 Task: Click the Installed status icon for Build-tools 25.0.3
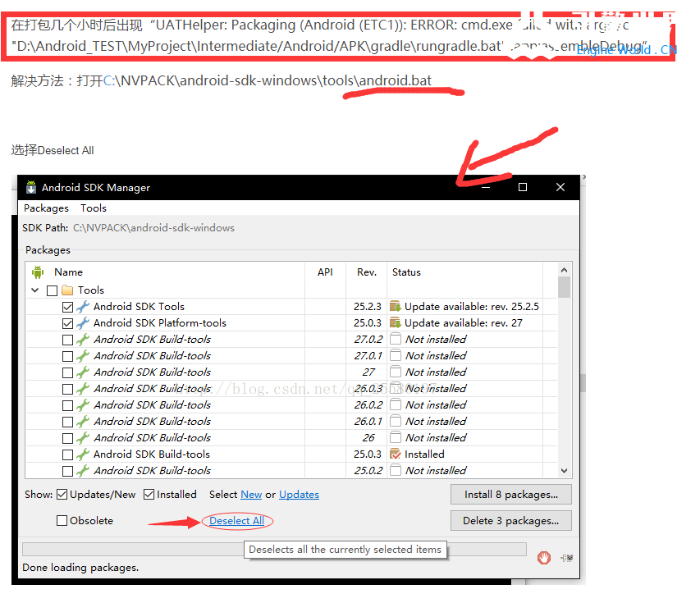(396, 454)
